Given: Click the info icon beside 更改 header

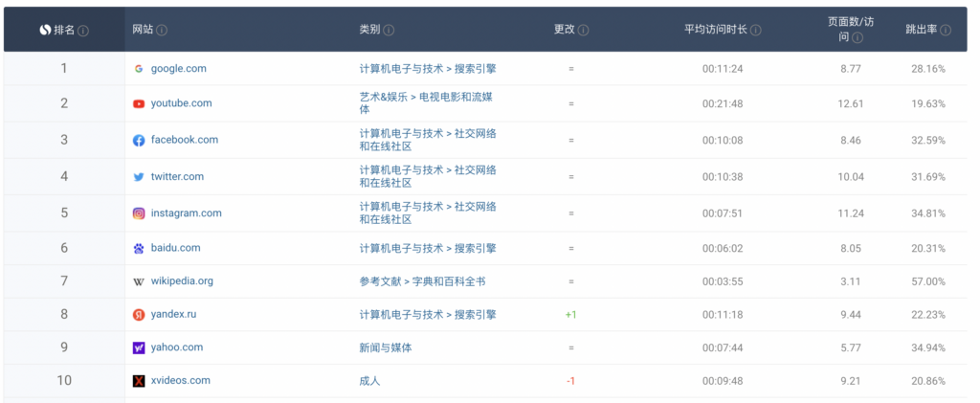Looking at the screenshot, I should [x=583, y=30].
